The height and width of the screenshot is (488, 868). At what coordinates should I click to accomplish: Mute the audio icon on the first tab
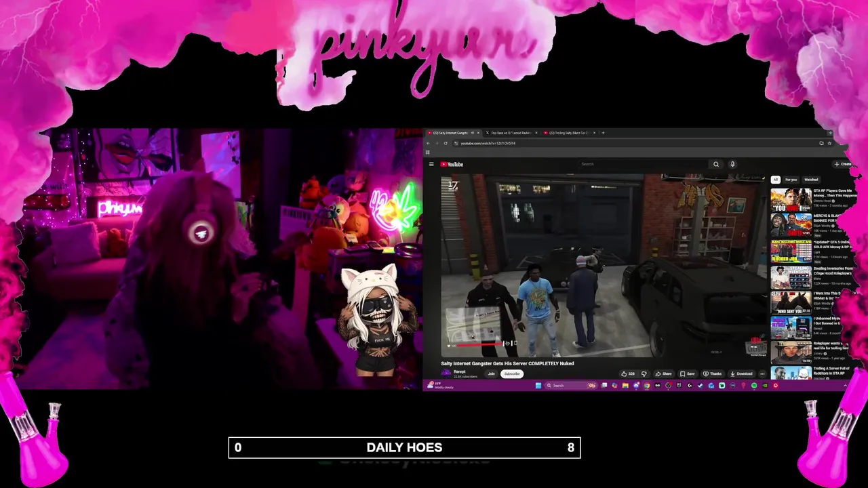click(x=473, y=133)
